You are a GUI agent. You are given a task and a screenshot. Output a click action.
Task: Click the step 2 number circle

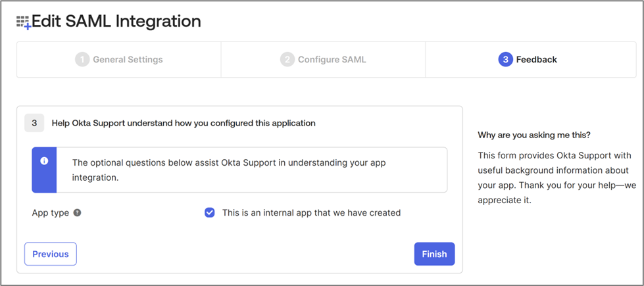287,60
